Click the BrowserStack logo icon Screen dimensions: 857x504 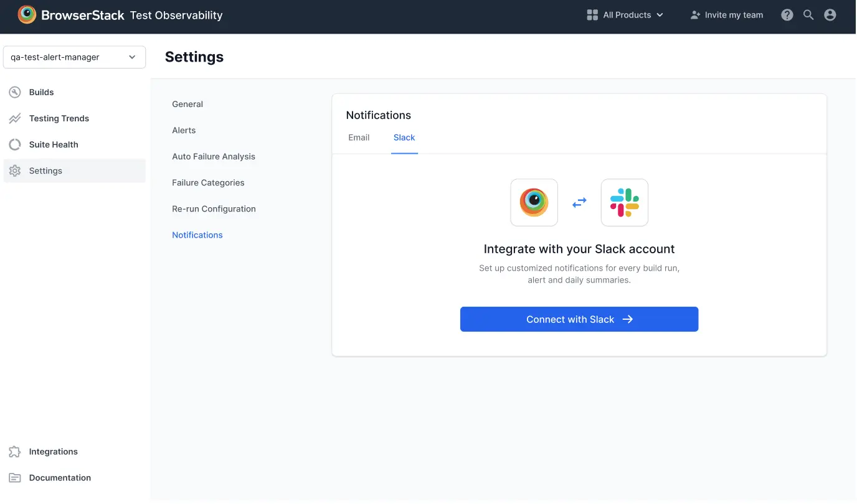pyautogui.click(x=27, y=15)
